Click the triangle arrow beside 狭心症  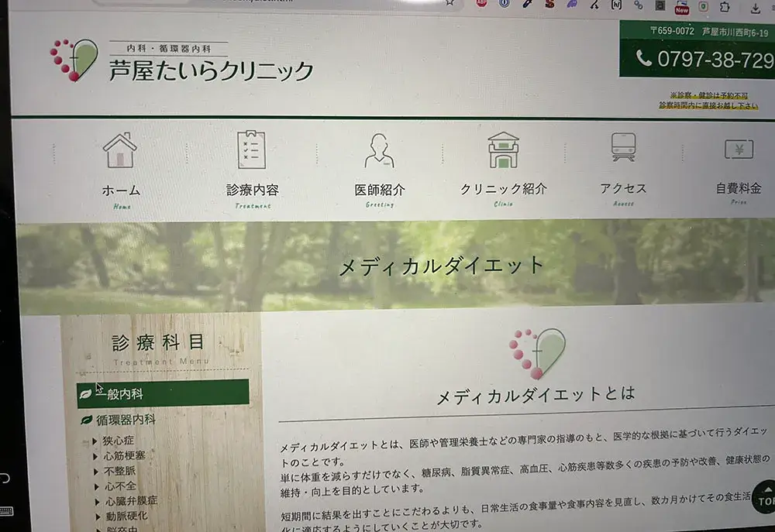[x=95, y=441]
